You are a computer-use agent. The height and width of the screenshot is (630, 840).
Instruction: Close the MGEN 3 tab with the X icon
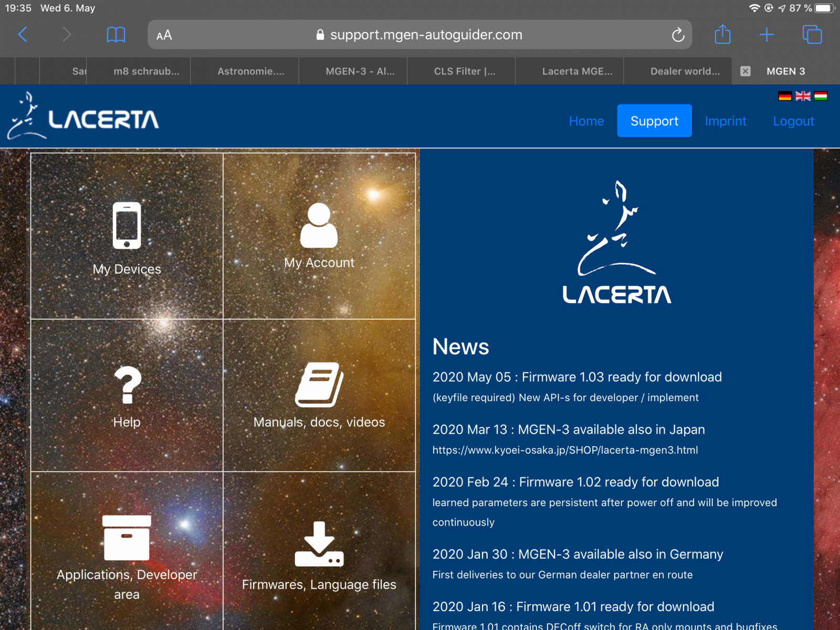tap(745, 71)
